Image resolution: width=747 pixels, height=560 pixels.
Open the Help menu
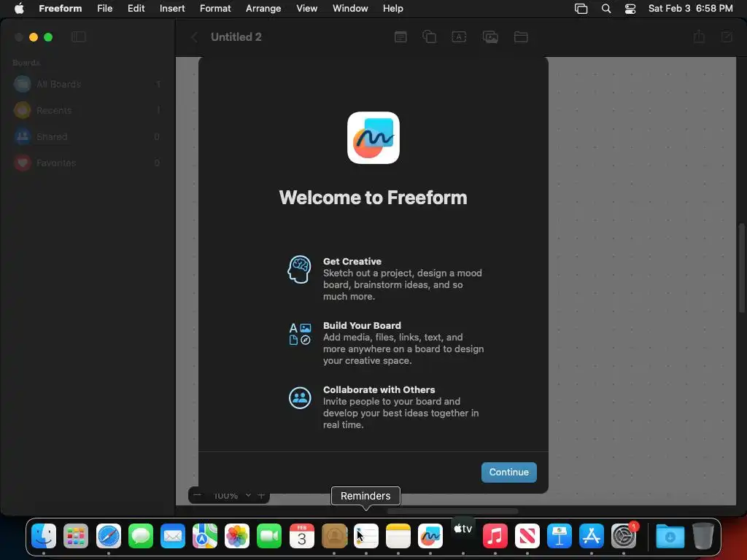(x=392, y=9)
